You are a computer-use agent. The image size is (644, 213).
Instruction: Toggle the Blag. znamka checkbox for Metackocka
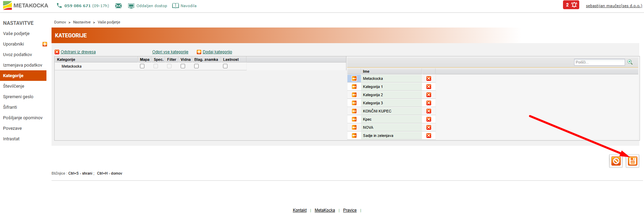click(197, 66)
